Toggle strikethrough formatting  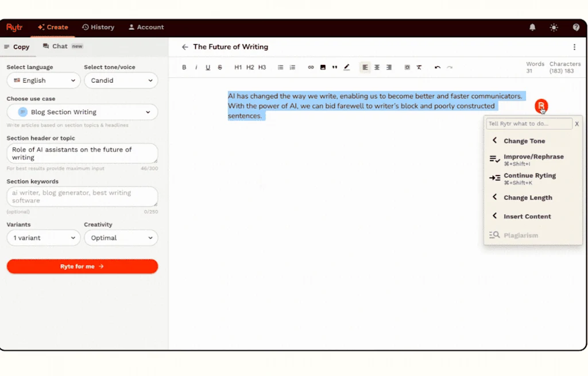tap(220, 67)
